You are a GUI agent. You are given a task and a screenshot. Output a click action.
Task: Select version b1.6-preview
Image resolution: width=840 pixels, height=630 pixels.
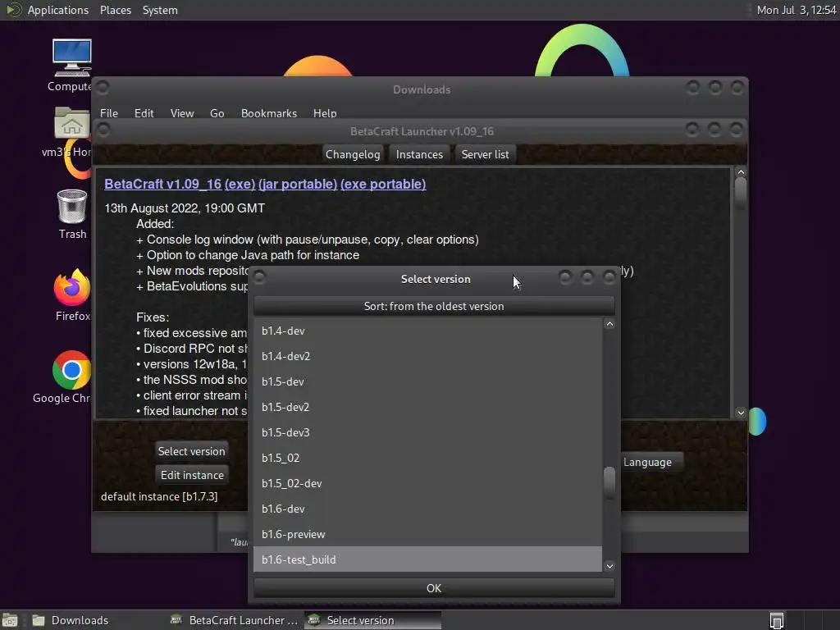(x=427, y=534)
